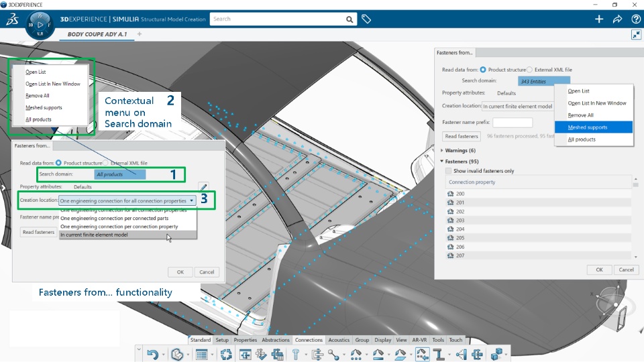Open Creation location dropdown in left dialog
The width and height of the screenshot is (644, 362).
[x=127, y=200]
